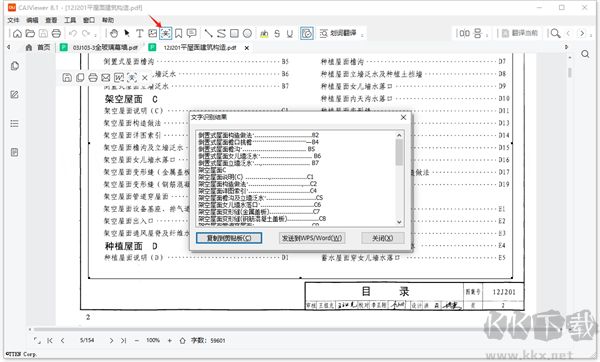Send selection to Word from floating toolbar
600x362 pixels.
119,78
